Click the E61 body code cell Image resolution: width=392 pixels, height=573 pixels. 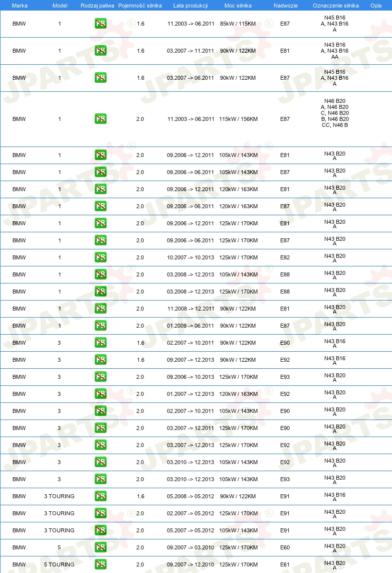(285, 564)
